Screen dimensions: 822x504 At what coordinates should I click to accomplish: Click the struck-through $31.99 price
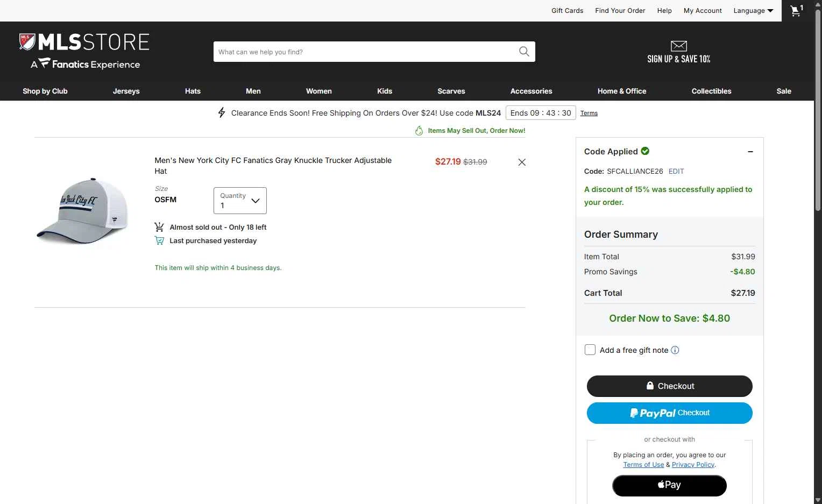475,161
